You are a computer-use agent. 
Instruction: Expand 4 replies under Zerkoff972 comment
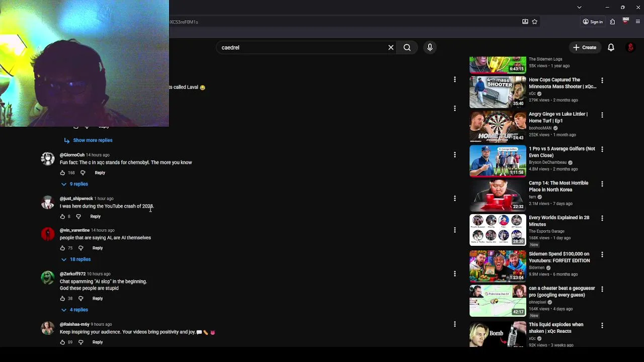point(74,310)
